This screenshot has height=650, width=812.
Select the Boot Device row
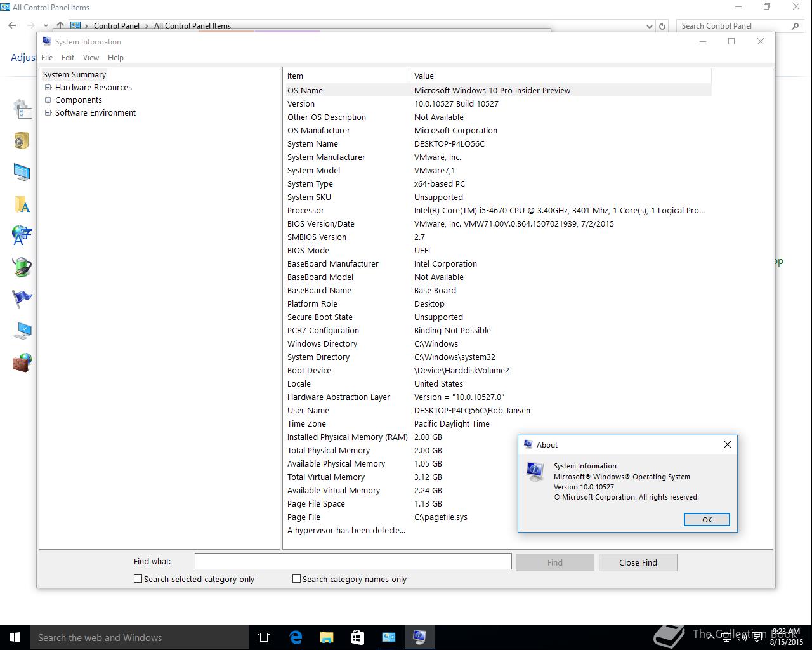point(498,370)
